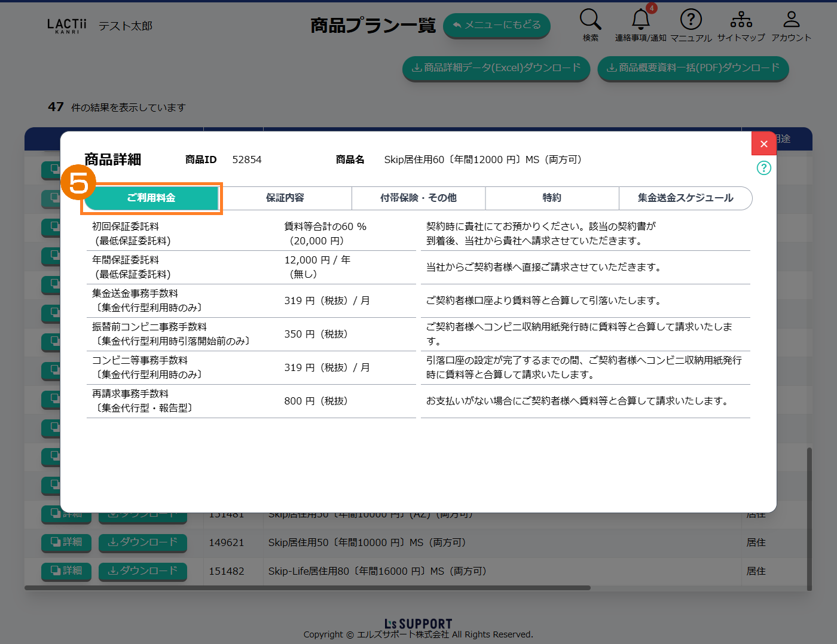The height and width of the screenshot is (644, 837).
Task: Close the 商品詳細 dialog with red X
Action: (763, 143)
